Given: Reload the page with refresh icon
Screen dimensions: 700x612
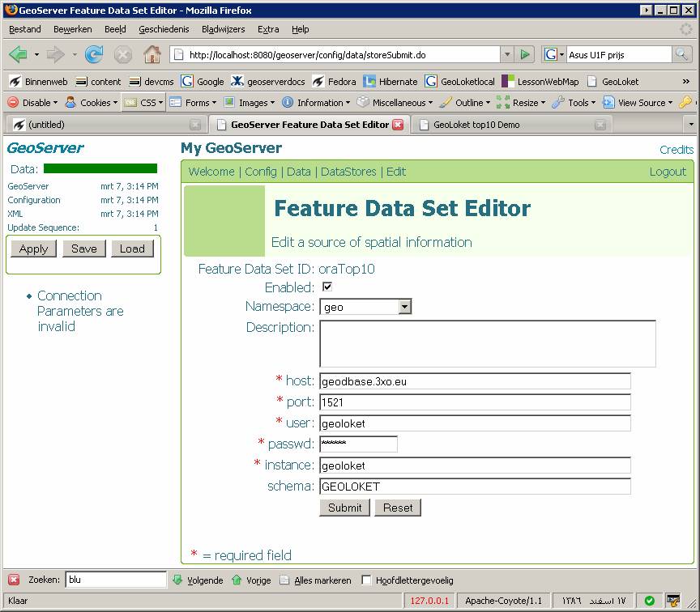Looking at the screenshot, I should tap(94, 55).
